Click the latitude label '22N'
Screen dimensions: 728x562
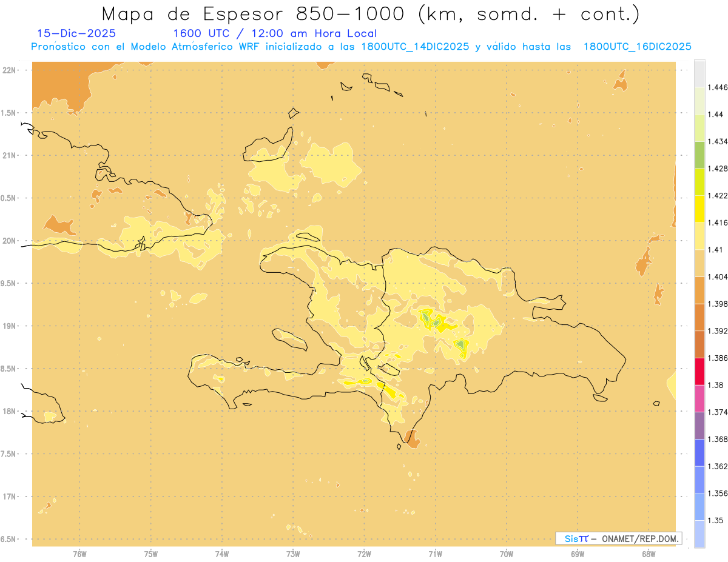[x=10, y=70]
